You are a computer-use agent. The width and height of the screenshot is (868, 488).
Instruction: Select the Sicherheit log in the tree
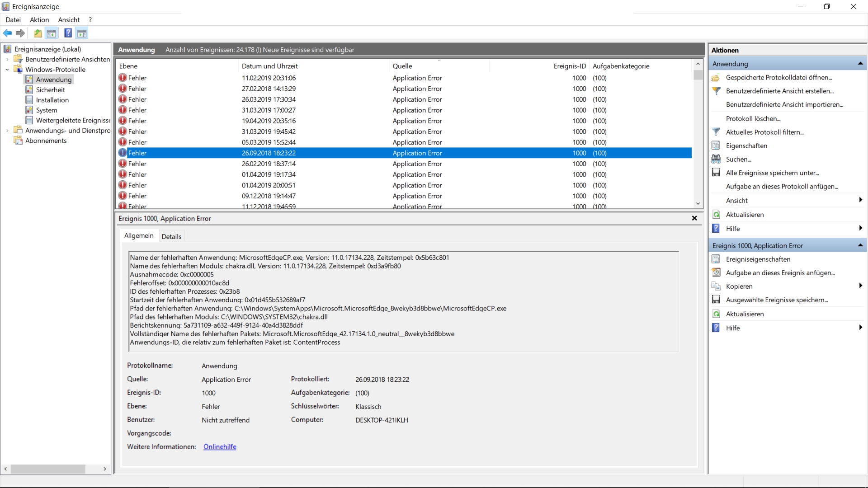[x=50, y=90]
